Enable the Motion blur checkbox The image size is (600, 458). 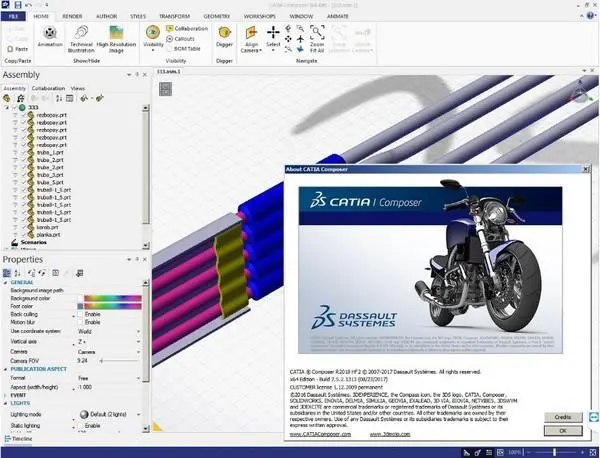pyautogui.click(x=80, y=322)
